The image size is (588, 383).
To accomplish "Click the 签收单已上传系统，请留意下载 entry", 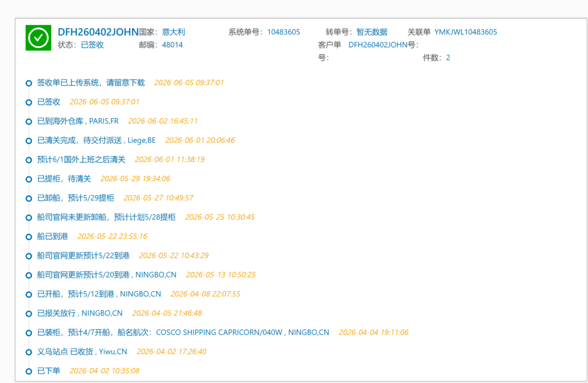I will tap(91, 83).
